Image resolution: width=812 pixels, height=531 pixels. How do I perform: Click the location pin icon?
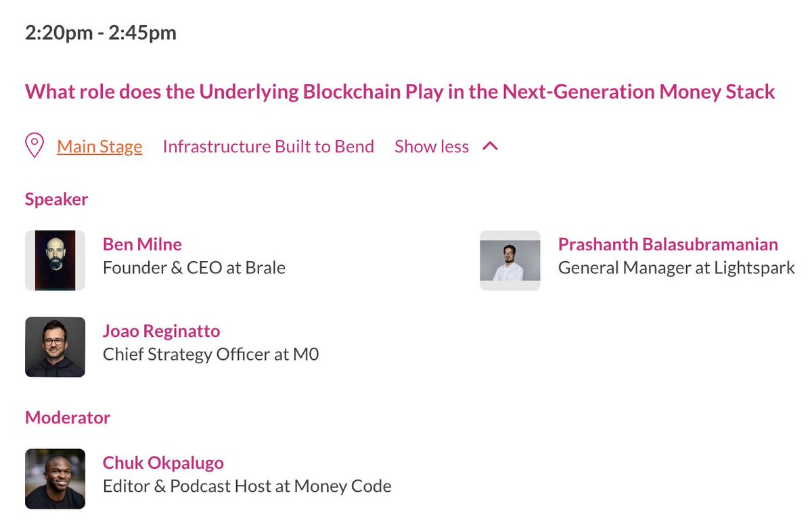pos(35,145)
